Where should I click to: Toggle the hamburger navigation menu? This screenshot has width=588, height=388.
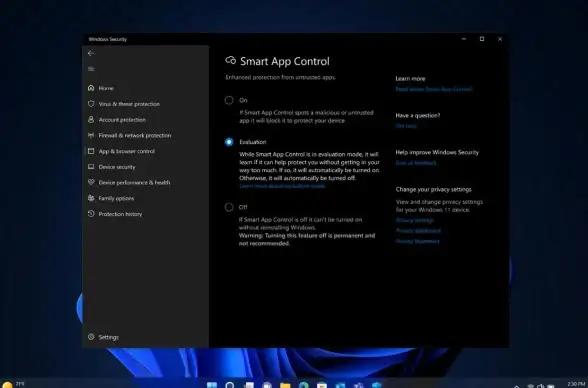(91, 69)
